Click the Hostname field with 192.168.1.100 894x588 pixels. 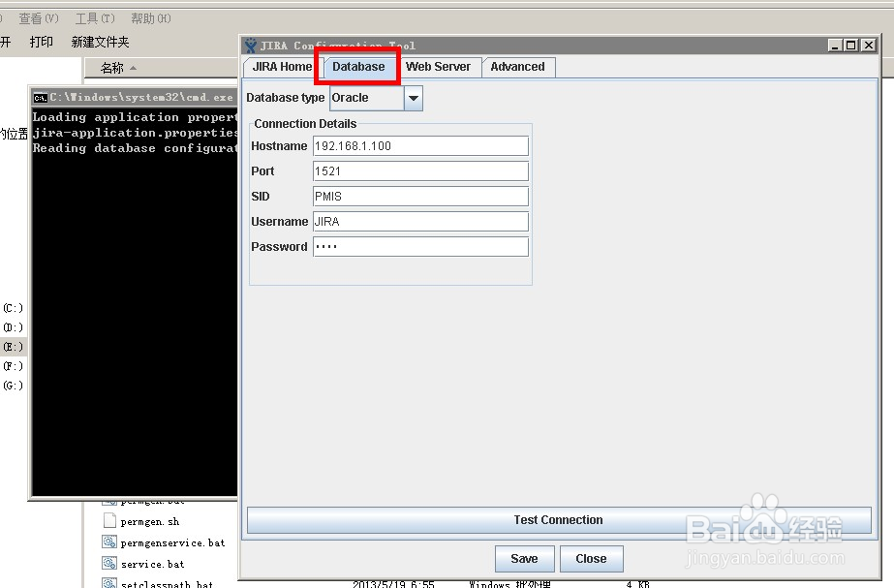420,146
